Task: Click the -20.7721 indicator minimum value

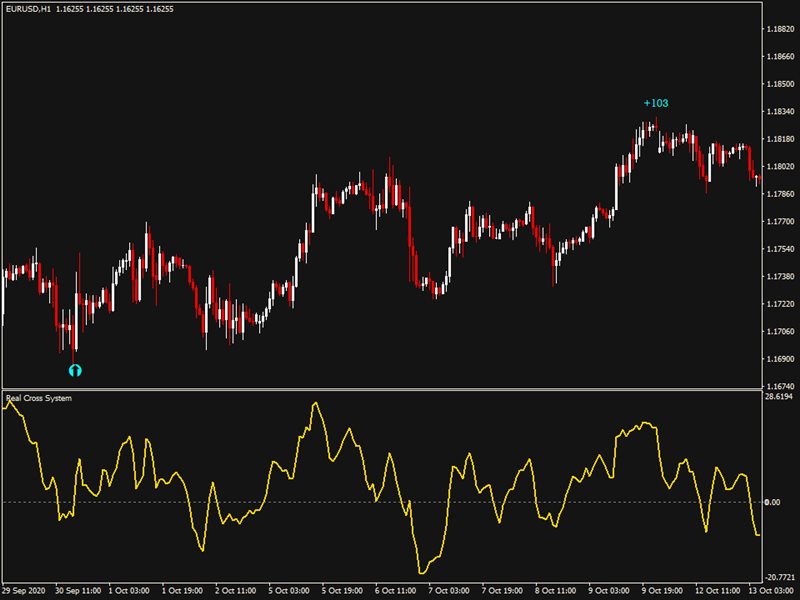Action: click(777, 577)
